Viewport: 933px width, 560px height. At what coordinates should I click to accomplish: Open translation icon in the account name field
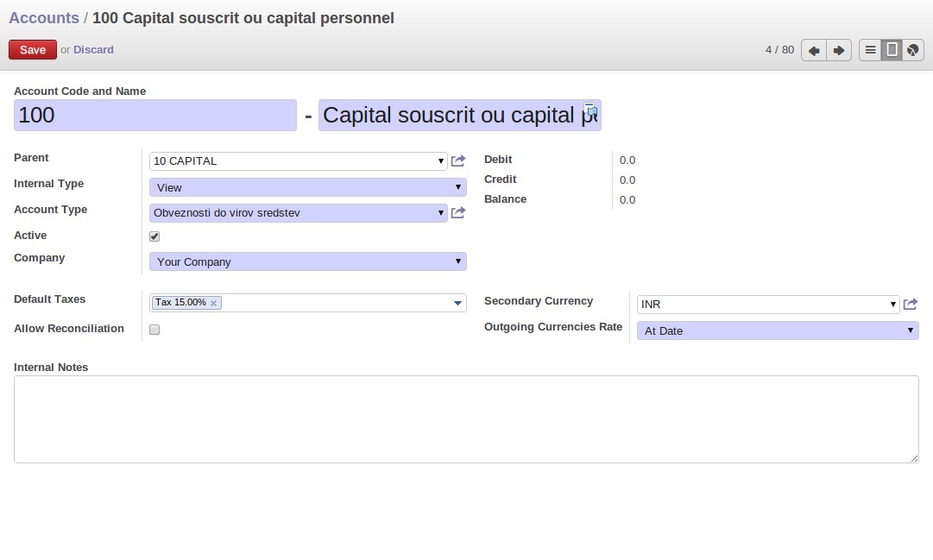tap(590, 110)
